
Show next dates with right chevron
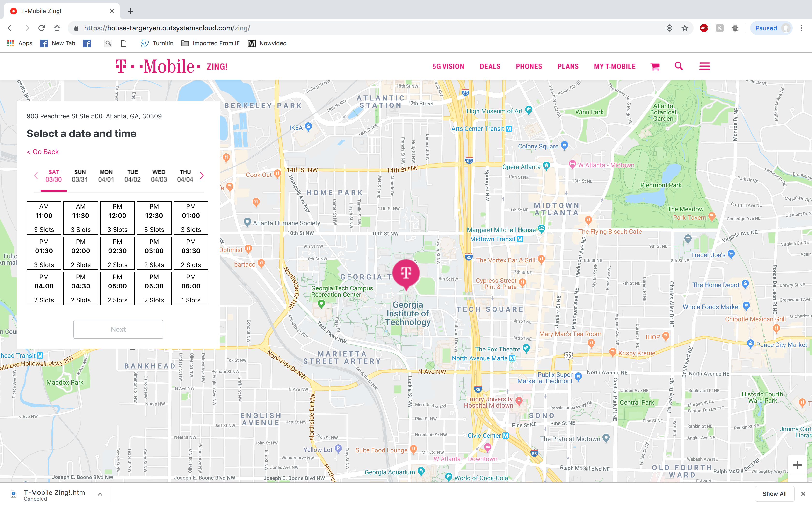[x=202, y=176]
